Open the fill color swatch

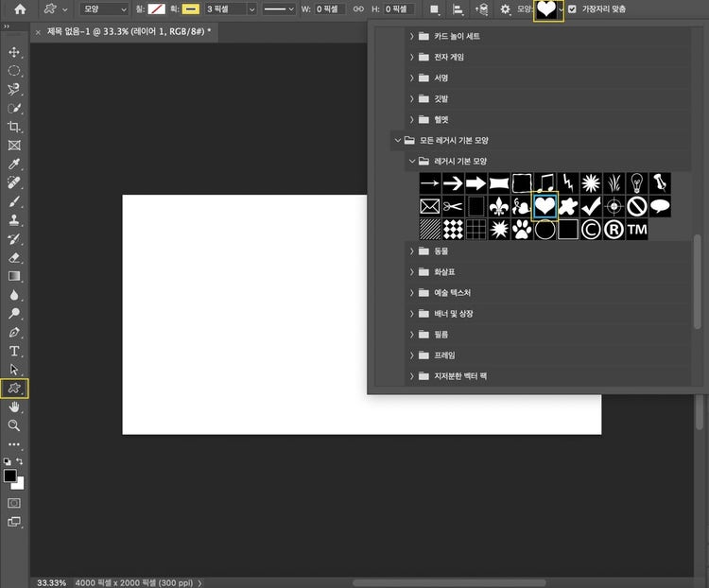(156, 9)
